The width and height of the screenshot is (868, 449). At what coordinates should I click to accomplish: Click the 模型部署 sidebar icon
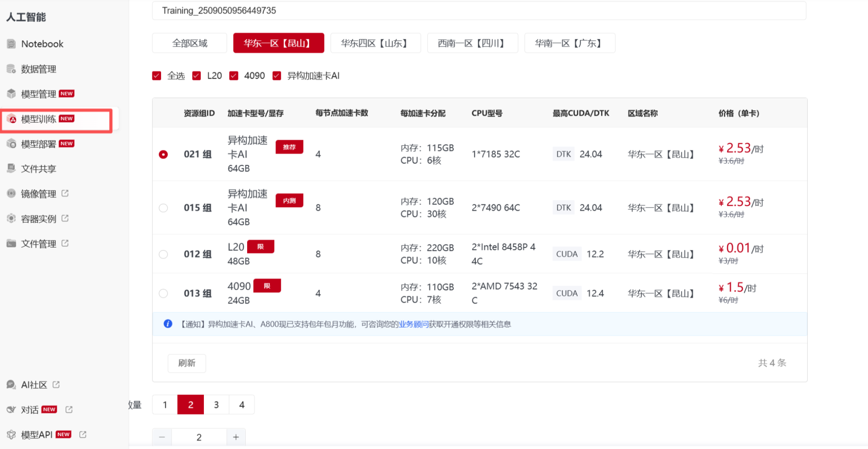pyautogui.click(x=11, y=144)
